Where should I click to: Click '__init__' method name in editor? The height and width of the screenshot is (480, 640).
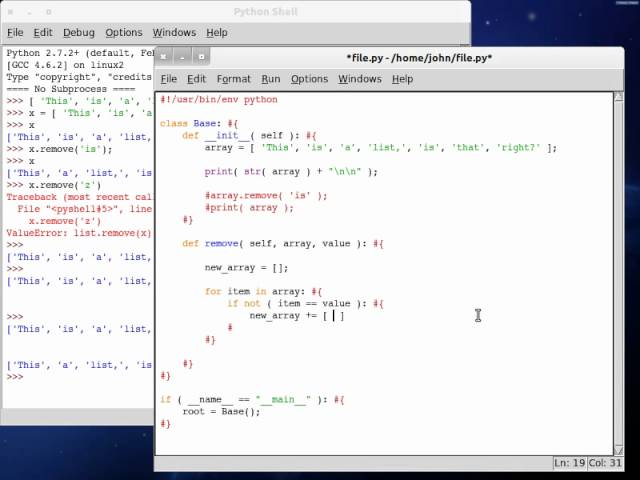227,136
